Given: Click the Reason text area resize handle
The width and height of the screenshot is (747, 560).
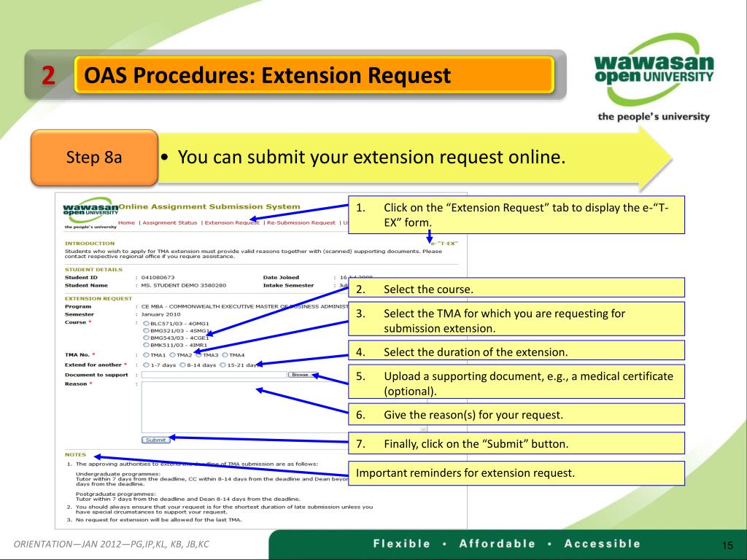Looking at the screenshot, I should pos(423,429).
